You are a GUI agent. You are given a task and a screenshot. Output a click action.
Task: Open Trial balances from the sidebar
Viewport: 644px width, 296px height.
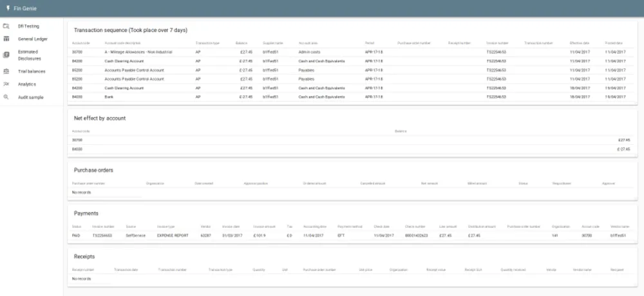pyautogui.click(x=31, y=71)
